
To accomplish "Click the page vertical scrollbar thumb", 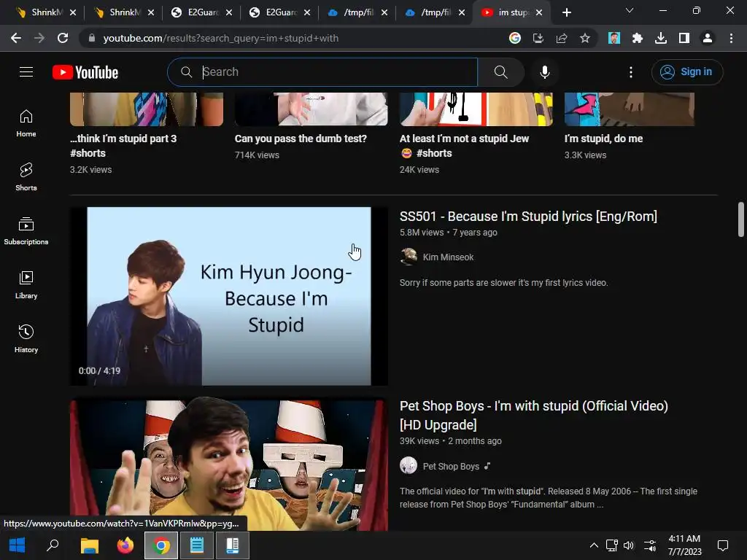I will click(741, 219).
